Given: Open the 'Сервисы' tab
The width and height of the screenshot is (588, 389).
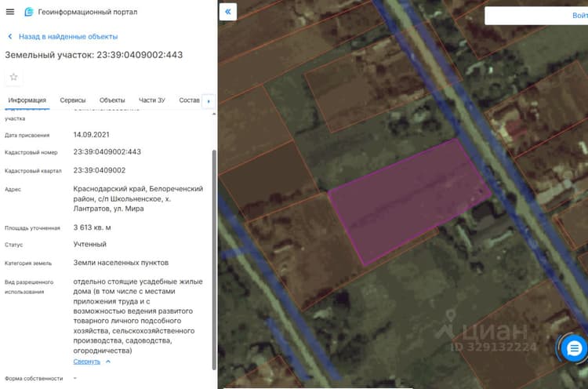Looking at the screenshot, I should pyautogui.click(x=73, y=100).
